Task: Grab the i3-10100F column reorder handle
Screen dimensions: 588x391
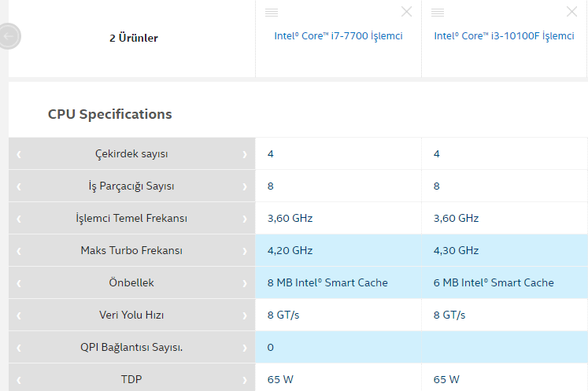Action: [438, 13]
